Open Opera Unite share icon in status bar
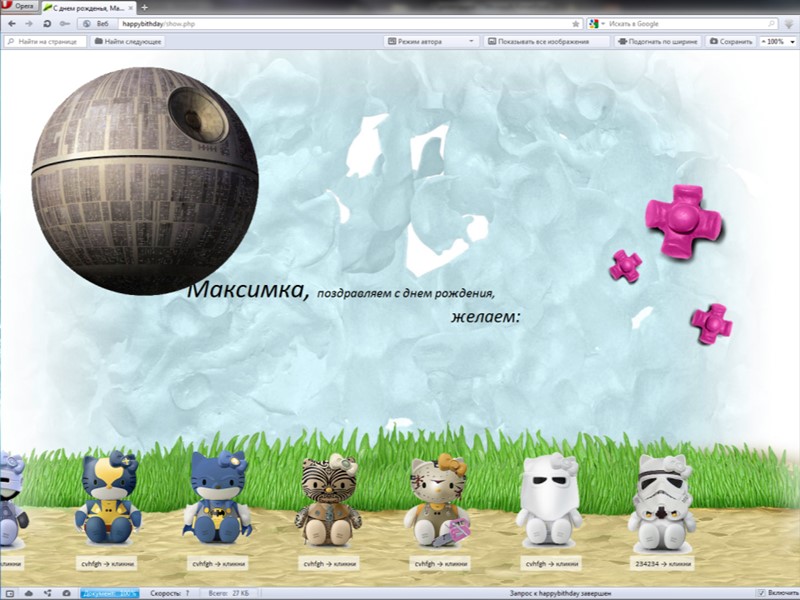 47,593
